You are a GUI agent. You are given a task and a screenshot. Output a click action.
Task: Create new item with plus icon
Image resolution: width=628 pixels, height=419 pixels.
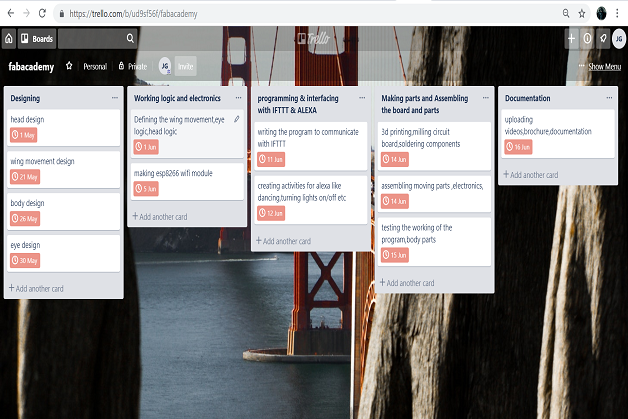coord(572,38)
